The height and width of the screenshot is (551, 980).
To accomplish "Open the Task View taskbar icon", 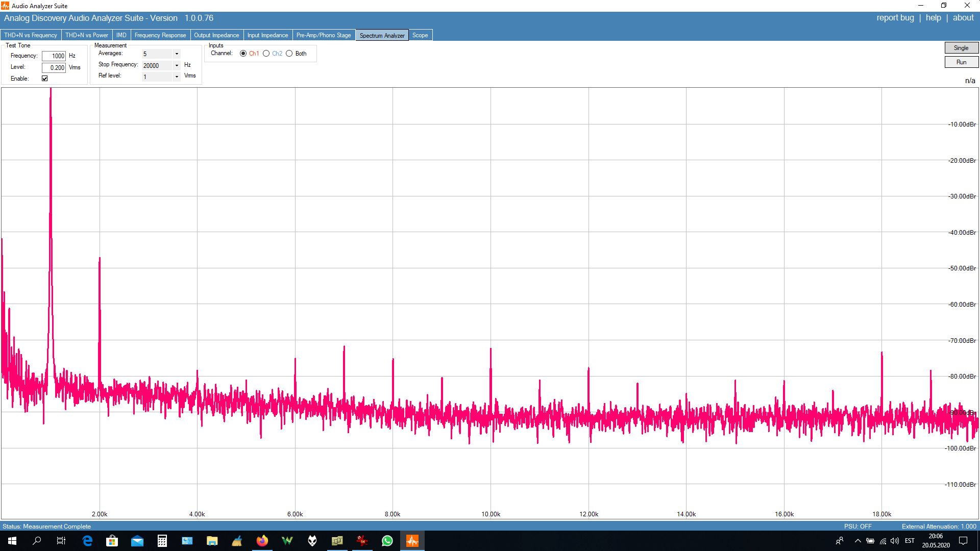I will click(x=61, y=541).
